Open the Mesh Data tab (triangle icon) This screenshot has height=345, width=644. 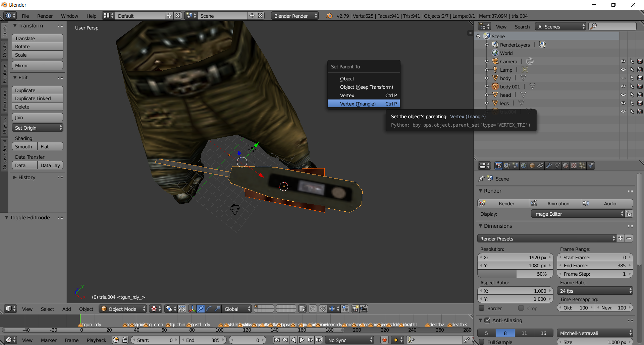(x=557, y=165)
